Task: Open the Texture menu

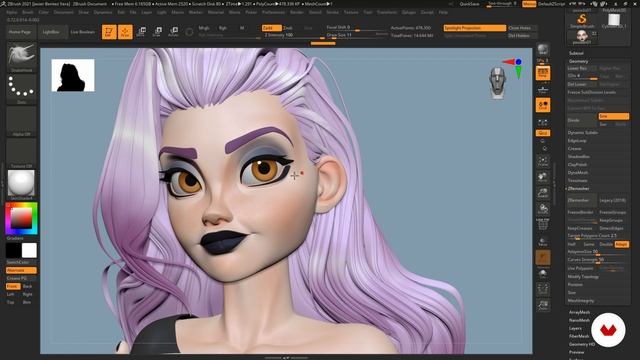Action: pyautogui.click(x=351, y=12)
